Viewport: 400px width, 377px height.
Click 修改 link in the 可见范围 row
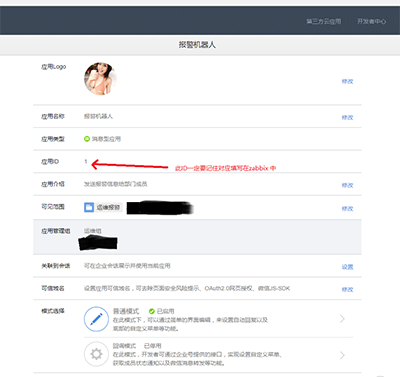tap(347, 209)
